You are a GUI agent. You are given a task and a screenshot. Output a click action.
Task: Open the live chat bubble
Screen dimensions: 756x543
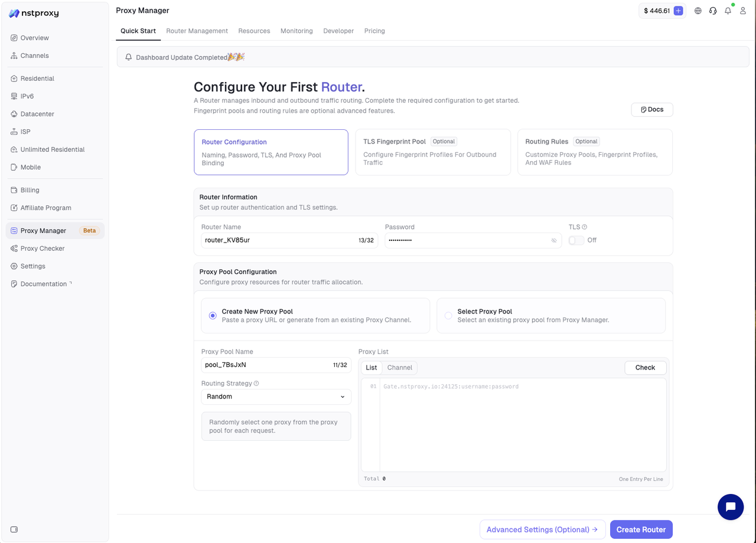click(x=731, y=507)
